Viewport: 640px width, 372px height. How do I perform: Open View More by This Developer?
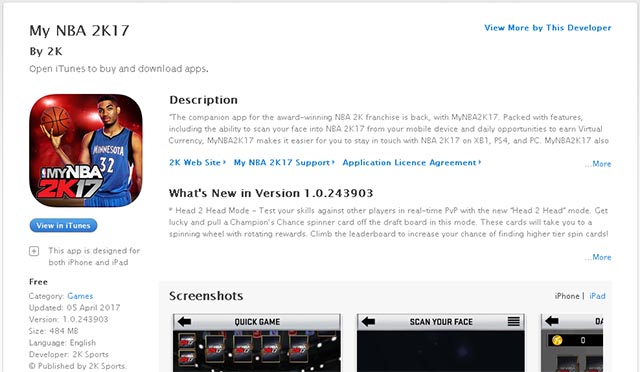[x=548, y=28]
